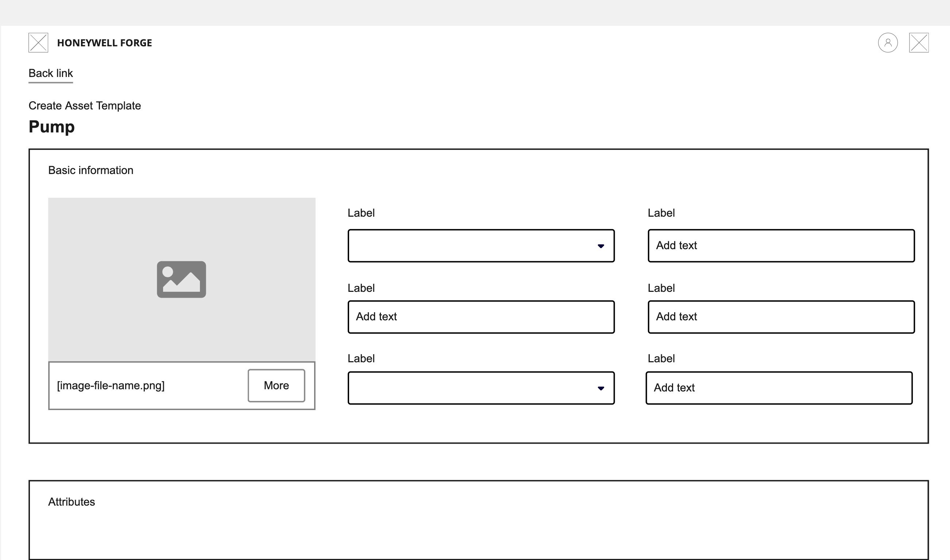Viewport: 950px width, 560px height.
Task: Click the Attributes section title
Action: pyautogui.click(x=71, y=502)
